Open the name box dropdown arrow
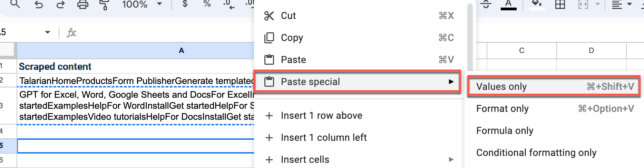This screenshot has height=168, width=644. pos(48,32)
